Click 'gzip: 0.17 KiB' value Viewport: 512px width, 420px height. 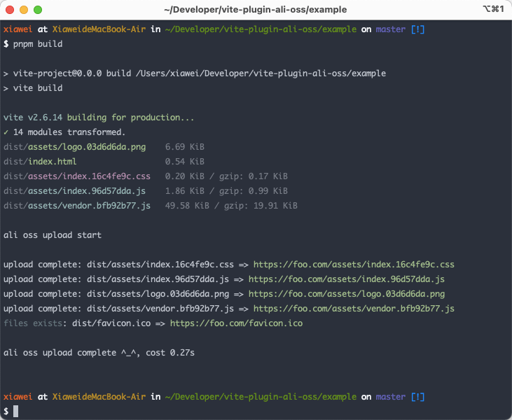click(254, 176)
